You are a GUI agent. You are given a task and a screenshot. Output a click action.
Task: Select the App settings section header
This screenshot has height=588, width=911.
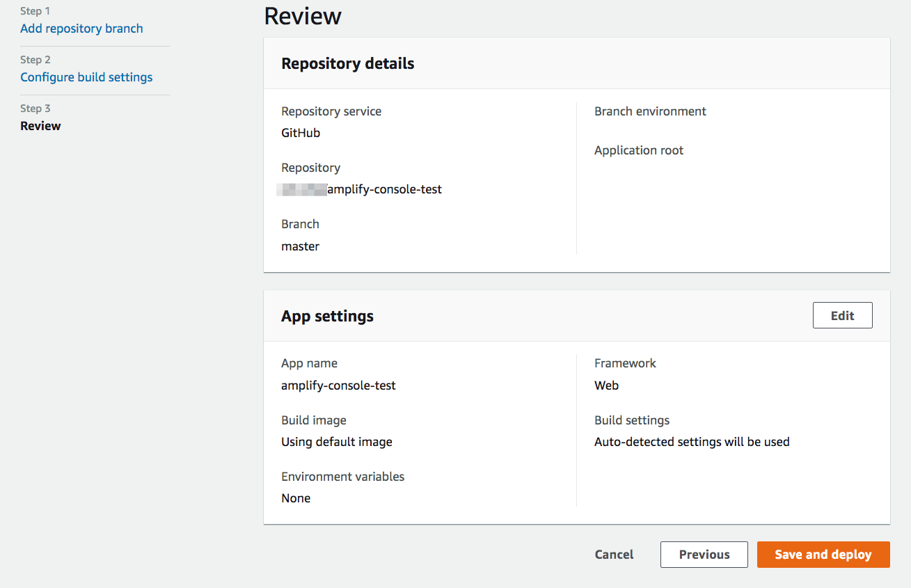coord(327,316)
